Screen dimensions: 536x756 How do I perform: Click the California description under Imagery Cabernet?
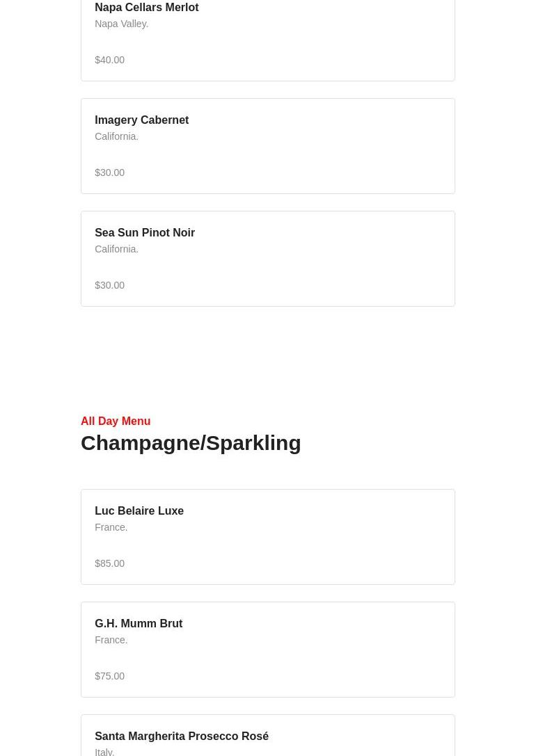tap(116, 136)
